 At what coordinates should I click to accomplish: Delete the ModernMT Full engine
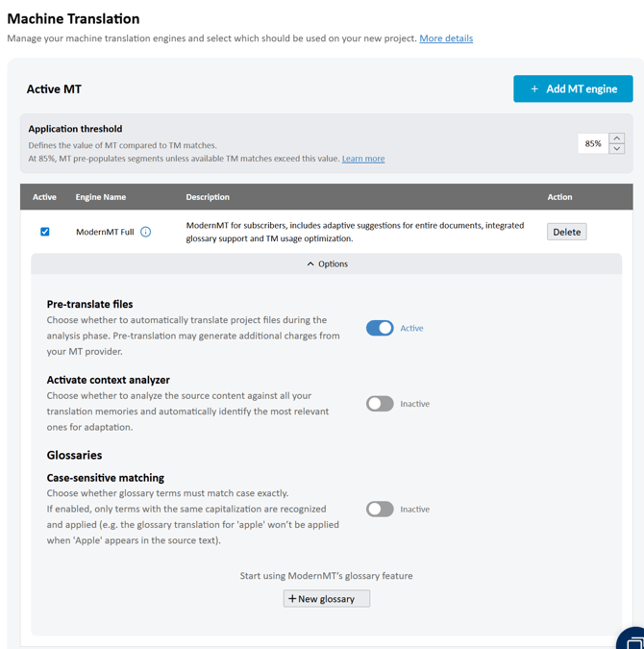point(566,232)
